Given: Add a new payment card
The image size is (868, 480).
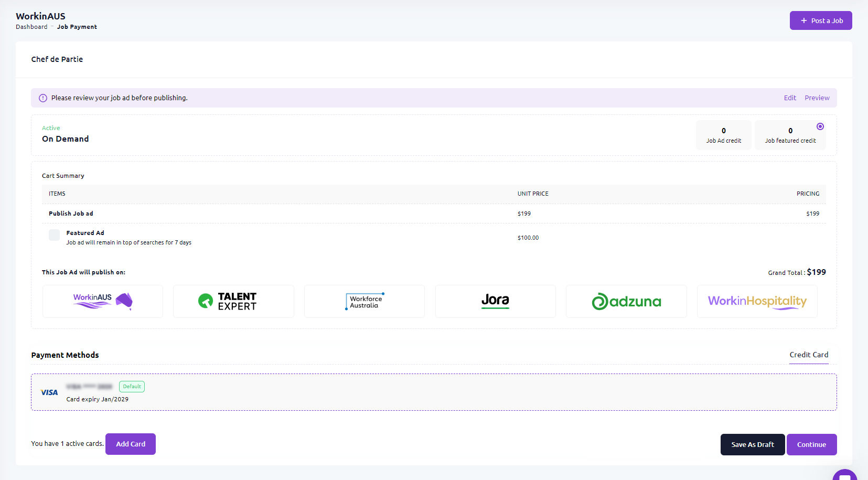Looking at the screenshot, I should [x=131, y=444].
